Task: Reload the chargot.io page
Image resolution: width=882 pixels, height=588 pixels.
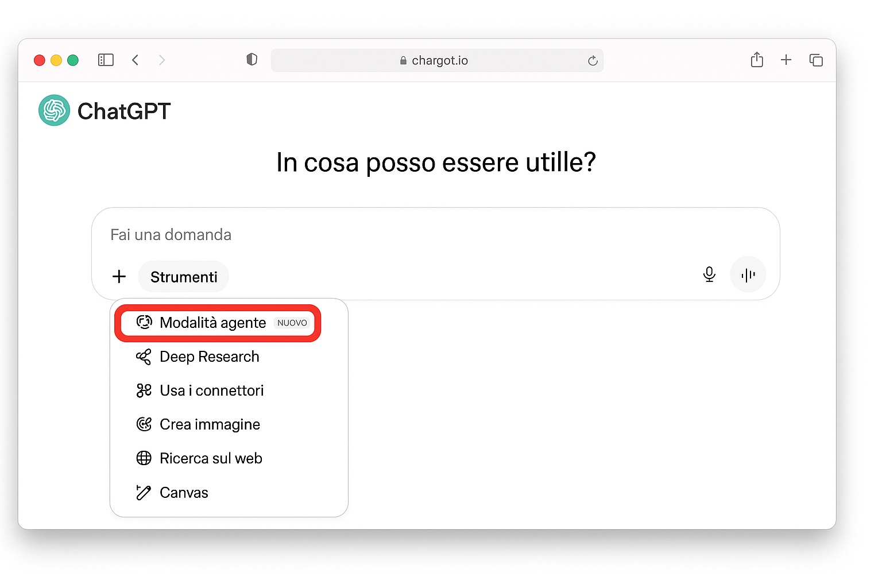Action: (x=593, y=61)
